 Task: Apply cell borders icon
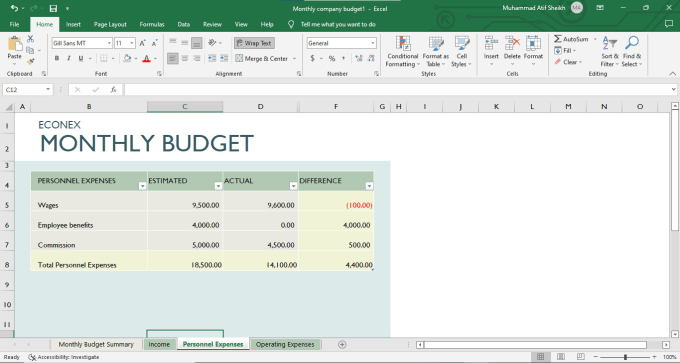[104, 58]
